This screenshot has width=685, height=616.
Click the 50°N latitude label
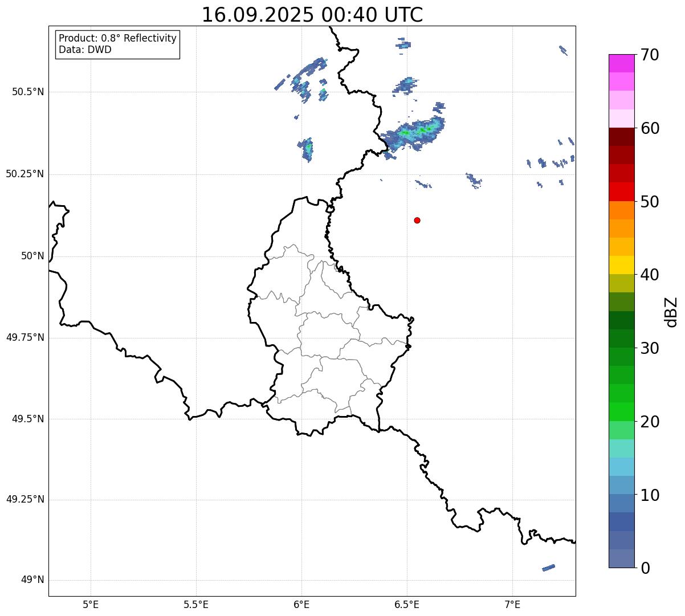click(32, 256)
